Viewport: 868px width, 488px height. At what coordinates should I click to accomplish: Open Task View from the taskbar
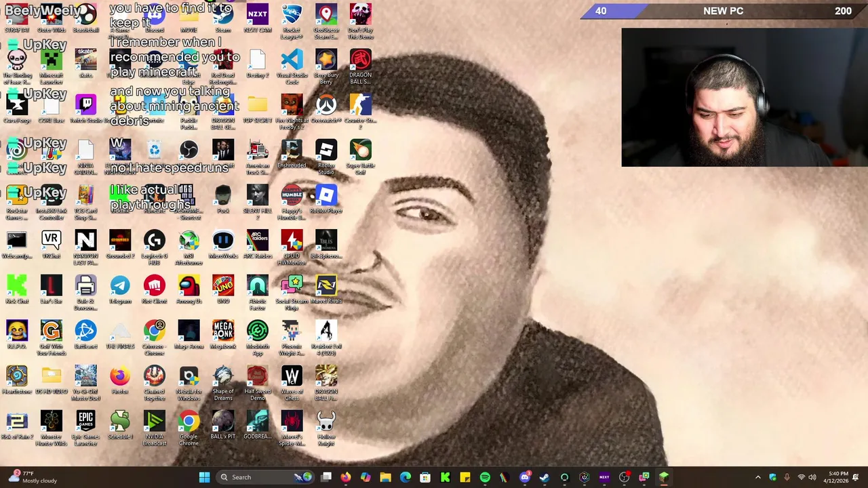click(x=326, y=477)
